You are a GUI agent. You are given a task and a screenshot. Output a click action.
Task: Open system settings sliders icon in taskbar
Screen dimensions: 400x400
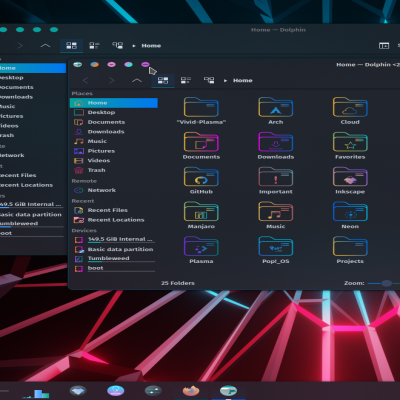[x=153, y=391]
